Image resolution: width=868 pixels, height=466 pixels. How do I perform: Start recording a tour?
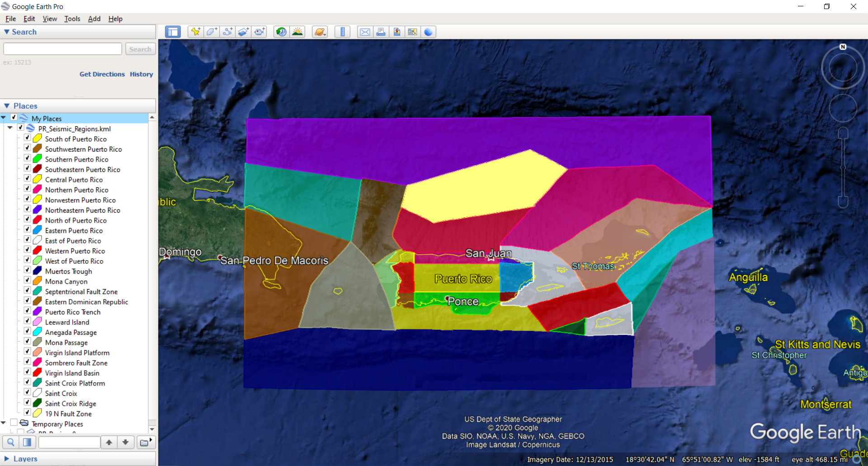click(x=260, y=32)
